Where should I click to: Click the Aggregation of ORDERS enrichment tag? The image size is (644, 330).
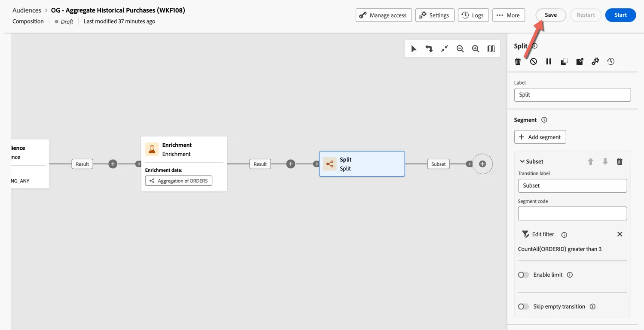(179, 181)
